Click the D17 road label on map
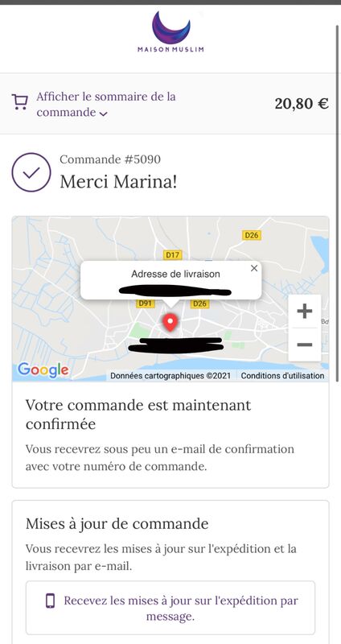This screenshot has width=341, height=644. pos(172,255)
